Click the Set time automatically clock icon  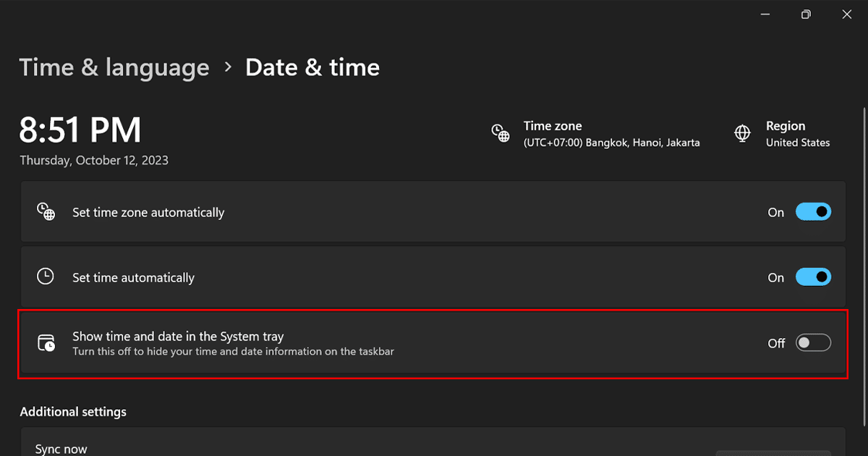46,276
